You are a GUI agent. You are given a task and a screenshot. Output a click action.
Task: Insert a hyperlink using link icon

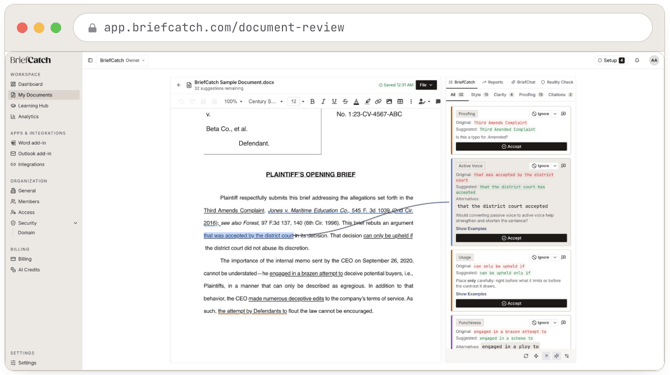point(378,102)
